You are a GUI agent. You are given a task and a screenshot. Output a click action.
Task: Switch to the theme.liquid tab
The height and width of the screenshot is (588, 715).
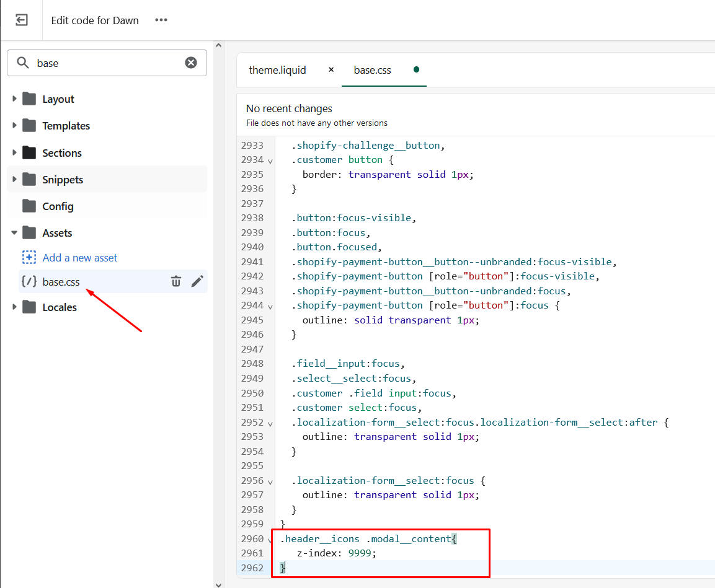tap(277, 70)
